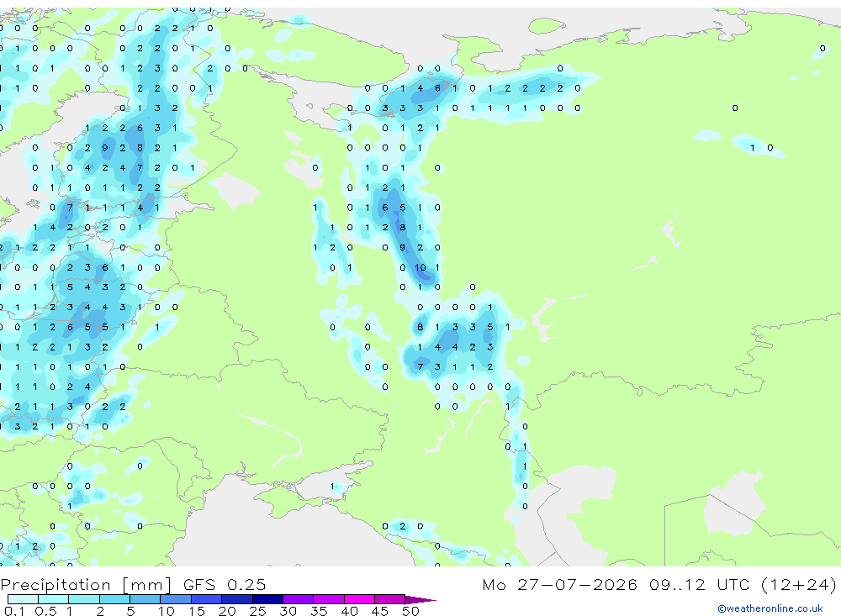Click the legend label 40
The image size is (841, 616).
(x=349, y=611)
